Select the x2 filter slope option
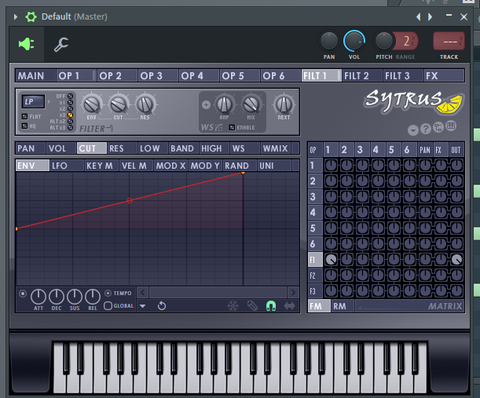 70,109
